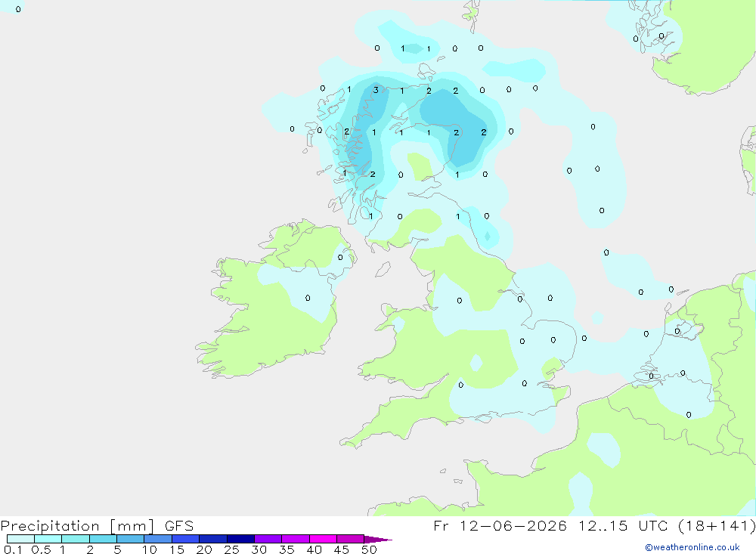Pick legend swatch between 1 and 2

point(76,539)
